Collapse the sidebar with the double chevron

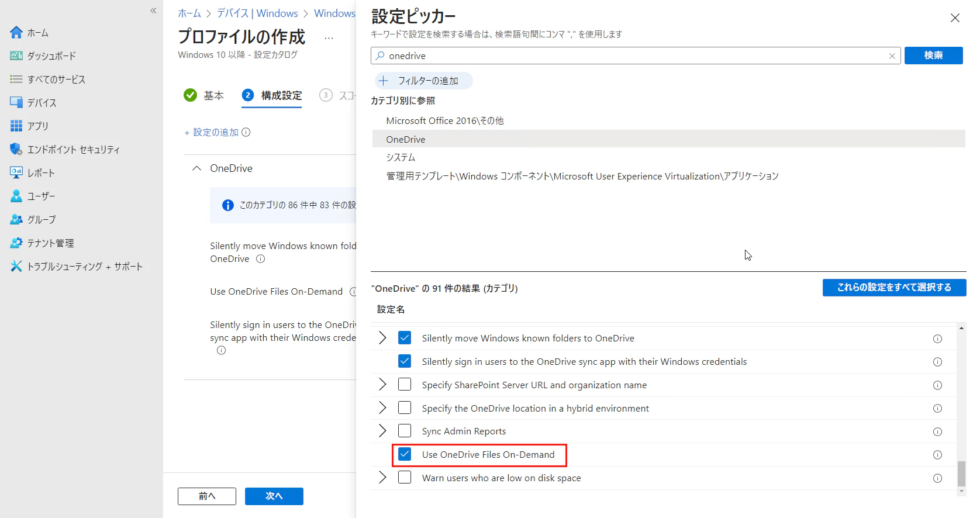click(x=153, y=11)
